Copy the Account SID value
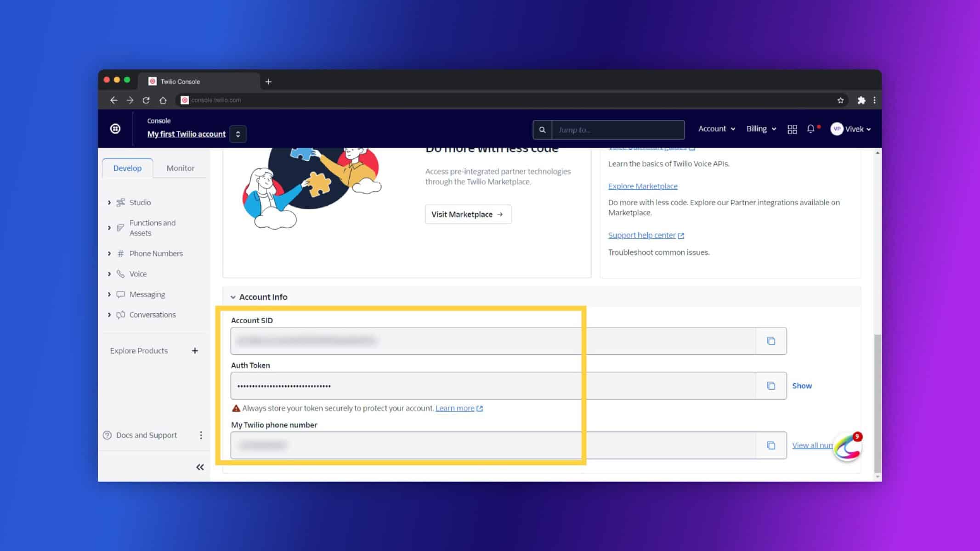Image resolution: width=980 pixels, height=551 pixels. point(770,341)
